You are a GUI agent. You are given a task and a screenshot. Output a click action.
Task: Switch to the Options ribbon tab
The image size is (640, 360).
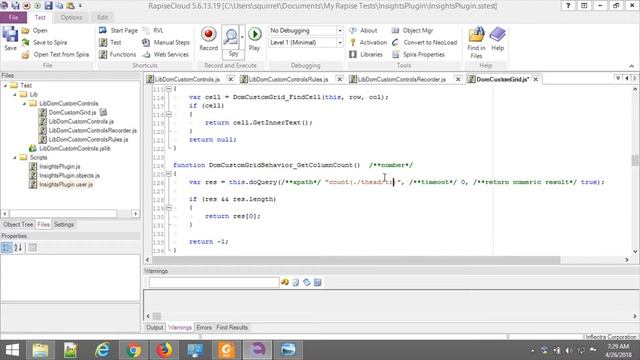click(71, 18)
